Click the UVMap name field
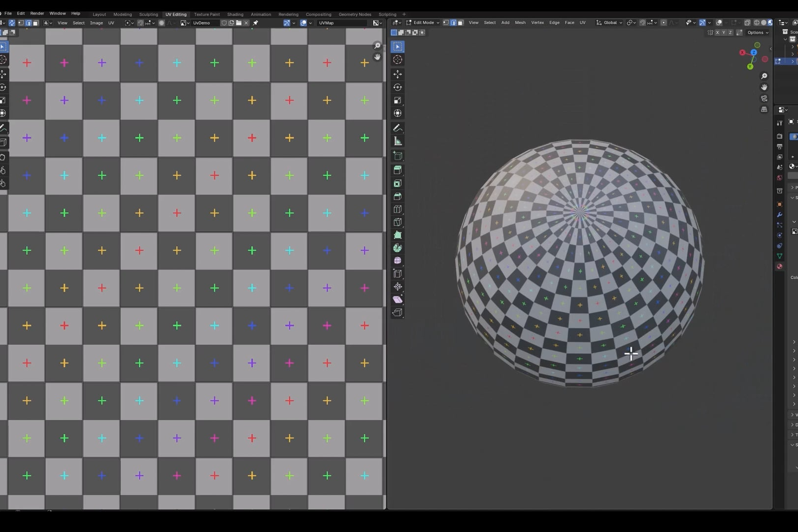Viewport: 798px width, 532px height. pyautogui.click(x=341, y=23)
